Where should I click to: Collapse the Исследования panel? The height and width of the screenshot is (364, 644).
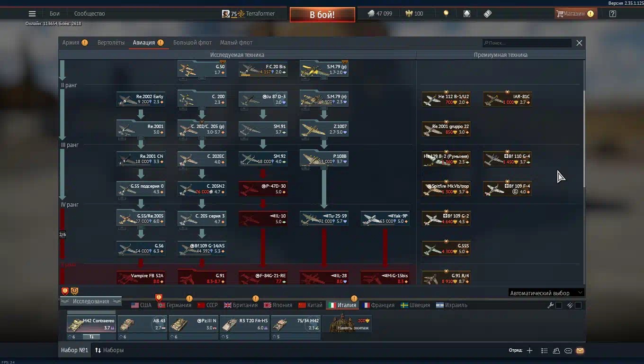tap(90, 301)
